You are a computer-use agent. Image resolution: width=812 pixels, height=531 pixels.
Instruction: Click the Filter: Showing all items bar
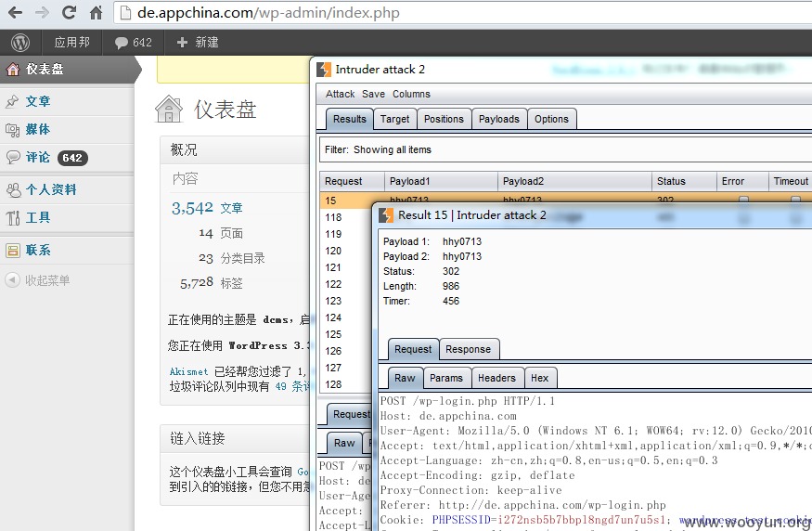pyautogui.click(x=565, y=149)
